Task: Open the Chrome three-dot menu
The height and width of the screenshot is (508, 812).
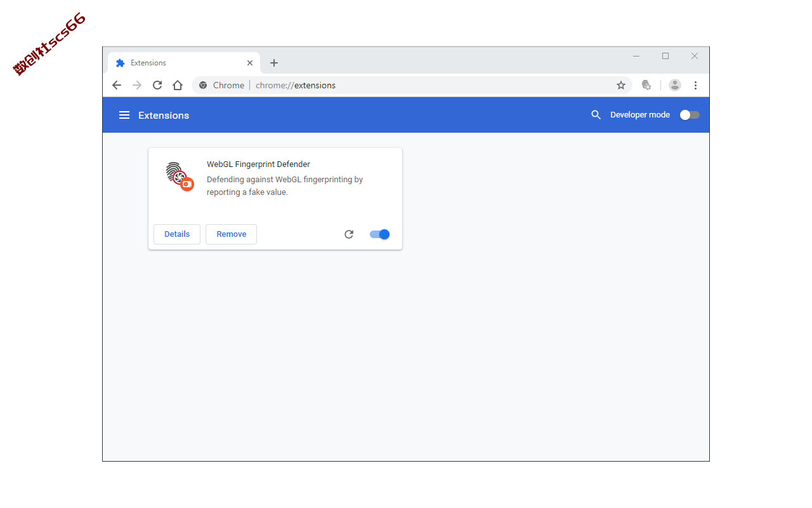Action: 695,85
